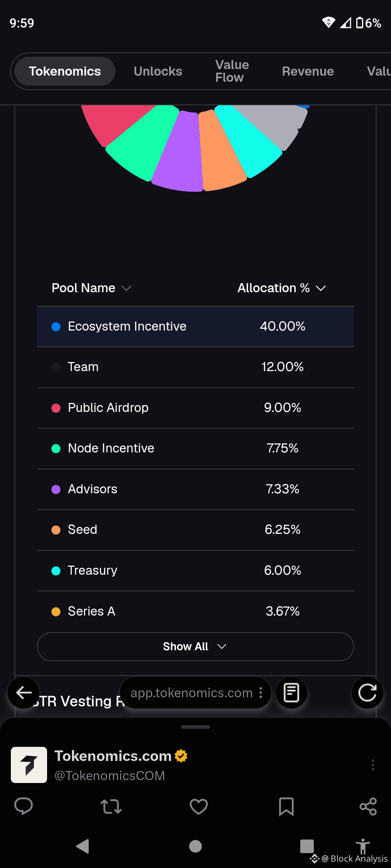Viewport: 391px width, 868px height.
Task: Expand list with Show All
Action: click(195, 647)
